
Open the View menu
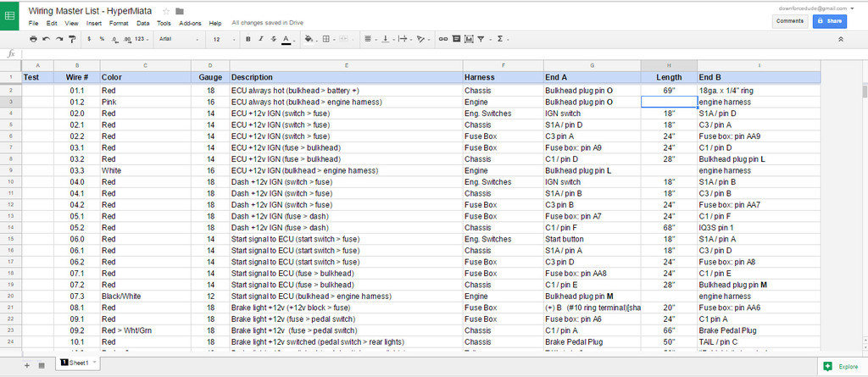pyautogui.click(x=71, y=23)
